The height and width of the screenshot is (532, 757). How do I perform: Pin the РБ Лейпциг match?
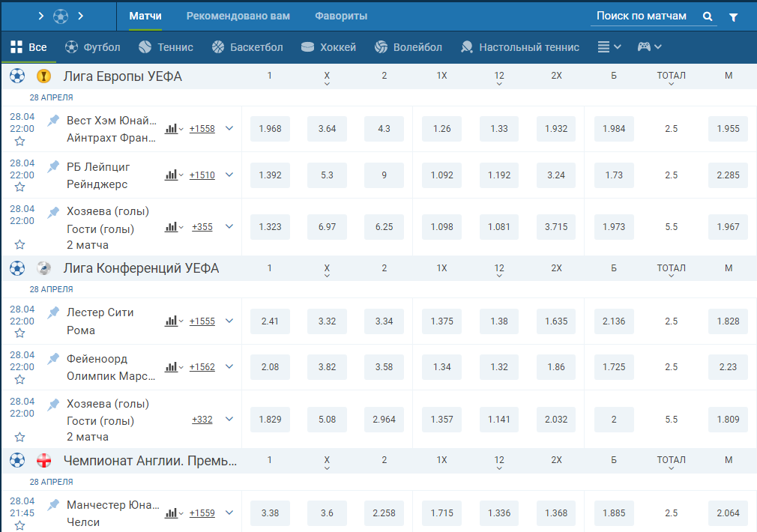53,166
